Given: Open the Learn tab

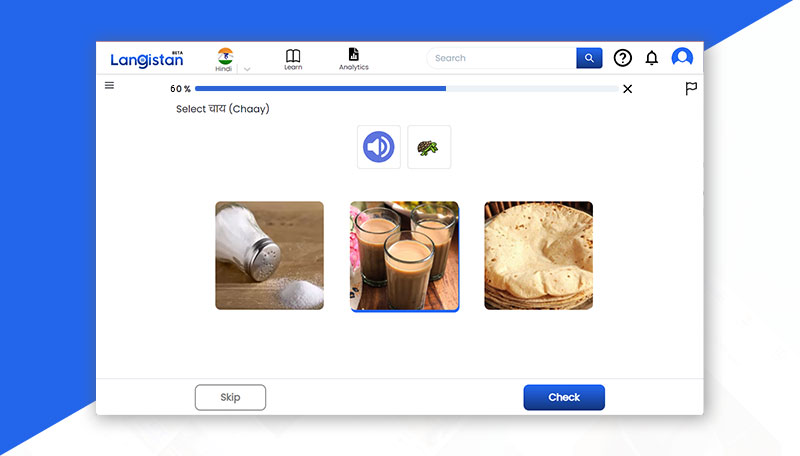Looking at the screenshot, I should tap(293, 59).
